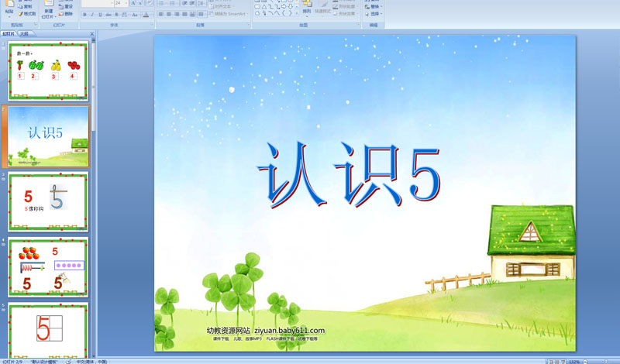The width and height of the screenshot is (620, 364).
Task: Toggle Align Text Right
Action: coord(177,14)
